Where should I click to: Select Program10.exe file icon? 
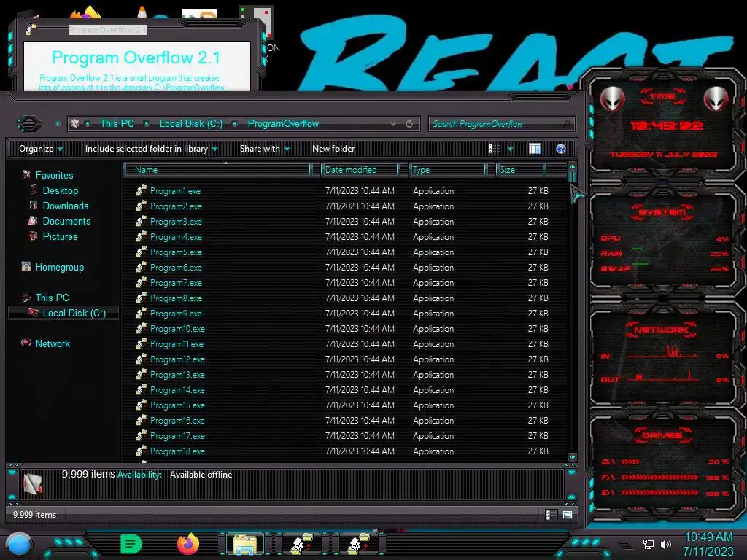[141, 328]
